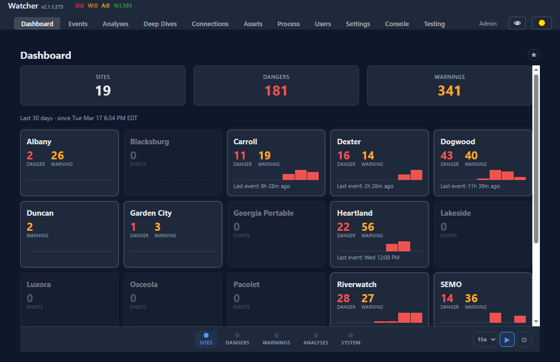Switch to the SYSTEM view indicator

[350, 339]
